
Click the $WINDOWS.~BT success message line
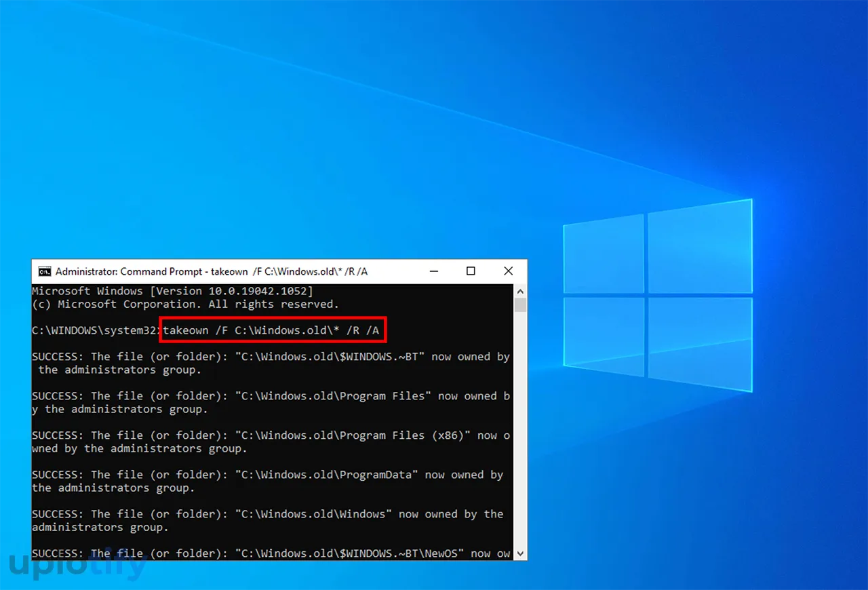coord(270,357)
